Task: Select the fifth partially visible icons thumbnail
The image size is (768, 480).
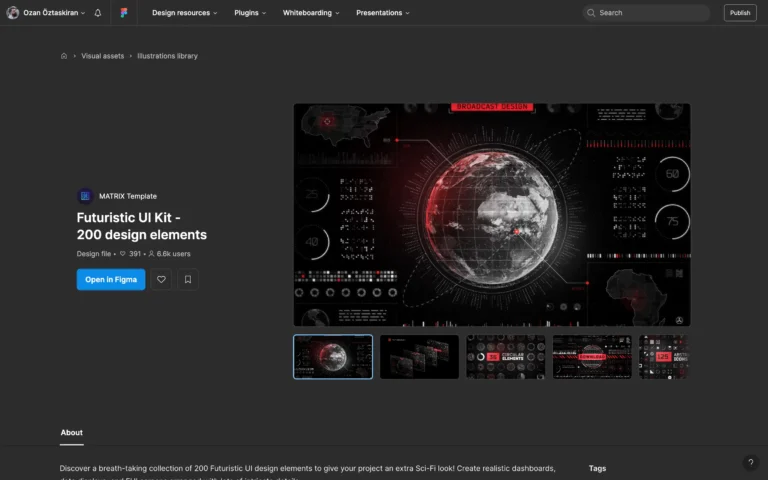Action: [x=664, y=357]
